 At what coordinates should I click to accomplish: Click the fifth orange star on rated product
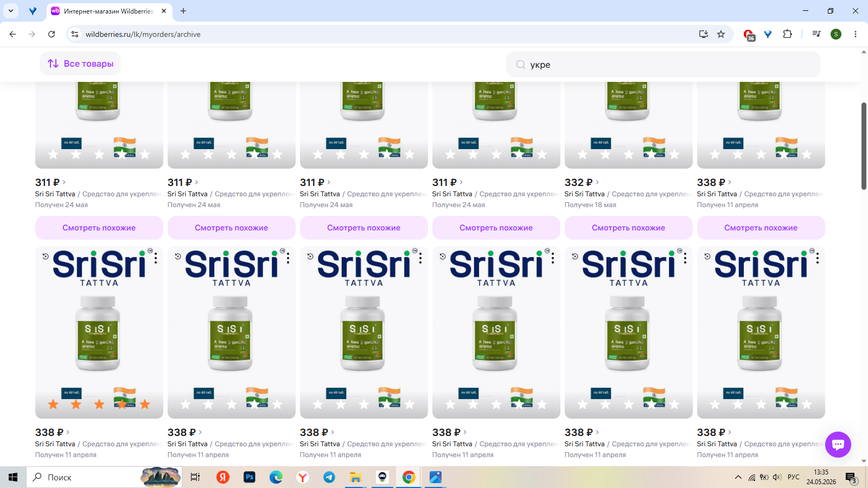tap(145, 404)
